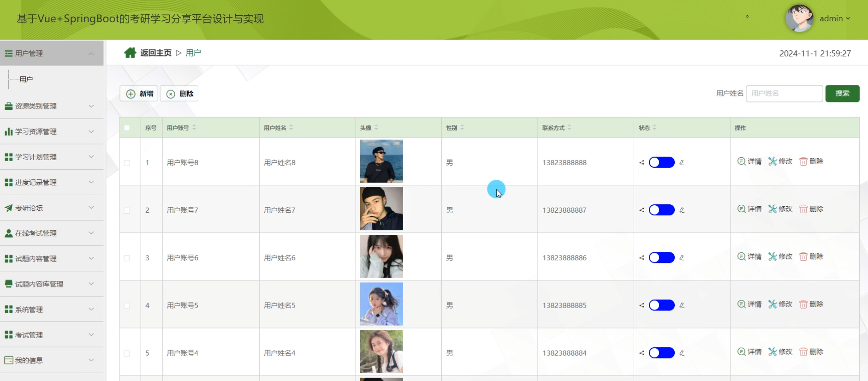Expand the 资源类别管理 chevron

[91, 106]
